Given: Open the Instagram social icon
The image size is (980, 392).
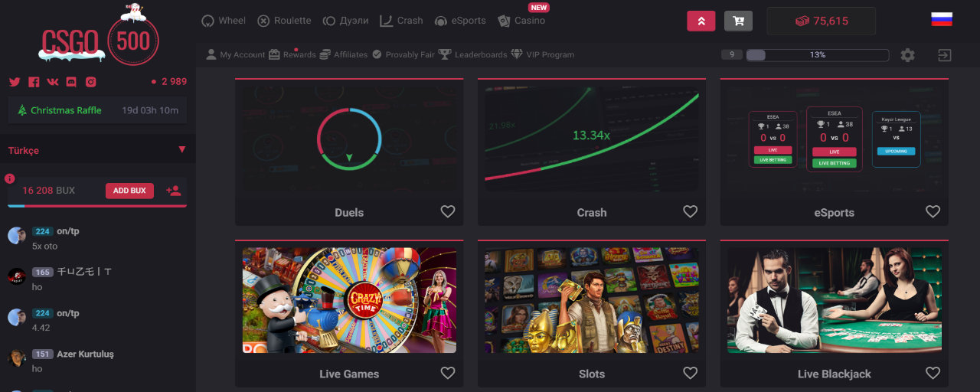Looking at the screenshot, I should coord(91,82).
